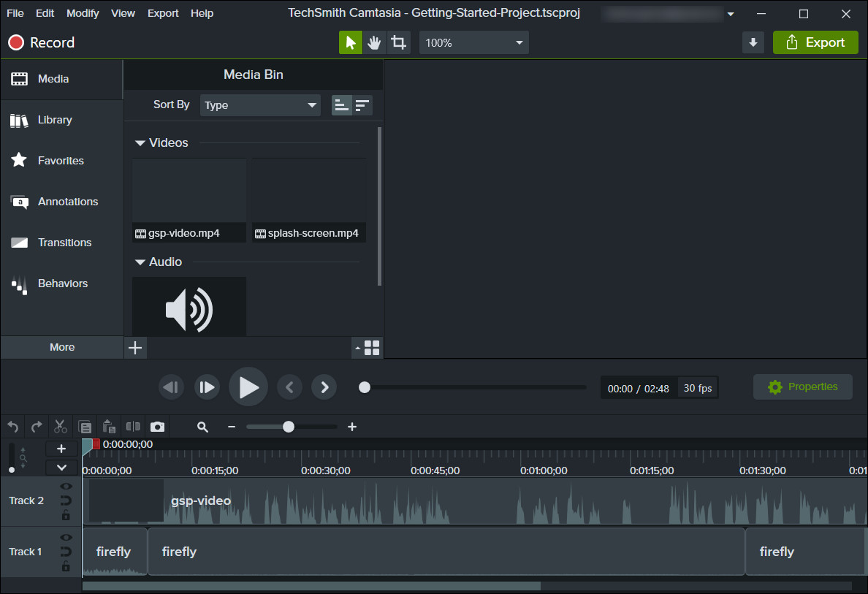This screenshot has width=868, height=594.
Task: Zoom in timeline with plus button
Action: click(x=352, y=427)
